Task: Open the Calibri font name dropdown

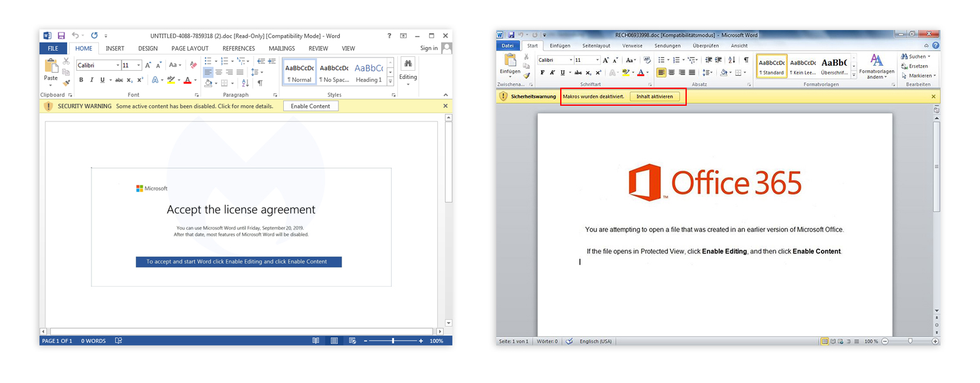Action: (118, 65)
